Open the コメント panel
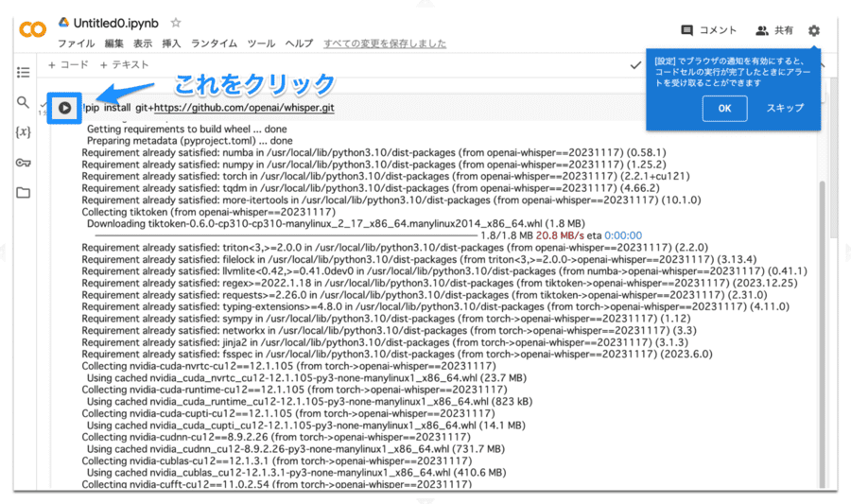 point(709,30)
